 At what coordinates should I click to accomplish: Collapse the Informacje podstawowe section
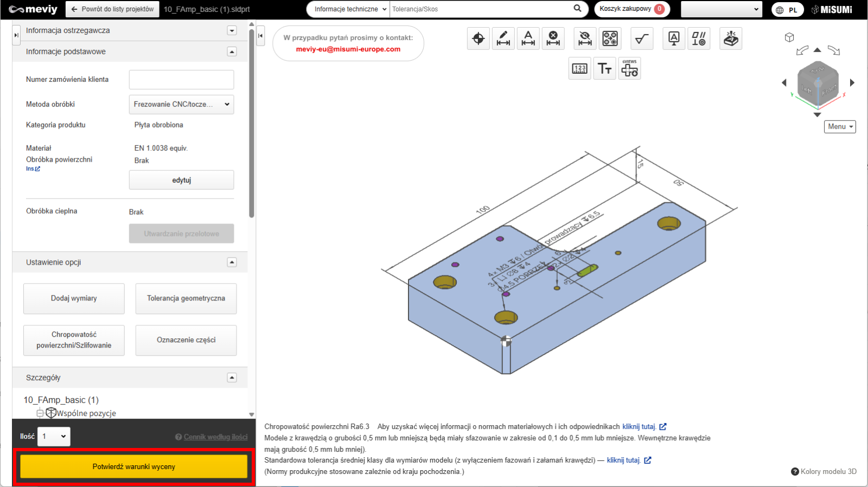[x=232, y=52]
